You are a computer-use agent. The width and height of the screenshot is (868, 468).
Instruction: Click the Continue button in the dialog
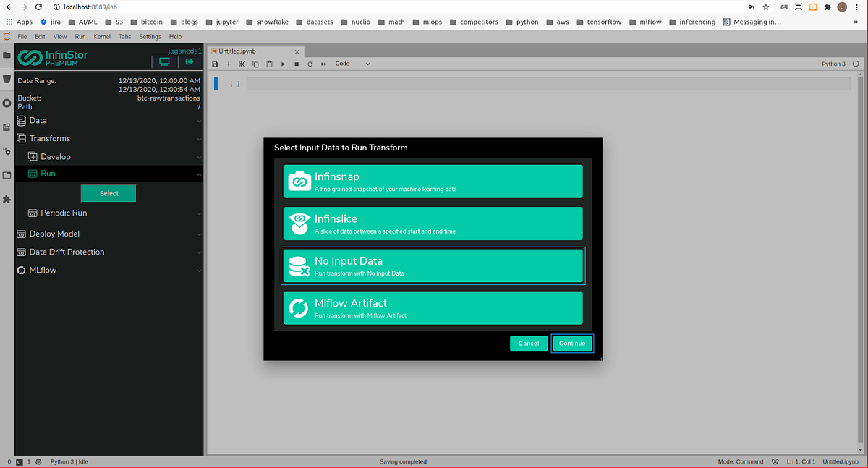point(572,343)
